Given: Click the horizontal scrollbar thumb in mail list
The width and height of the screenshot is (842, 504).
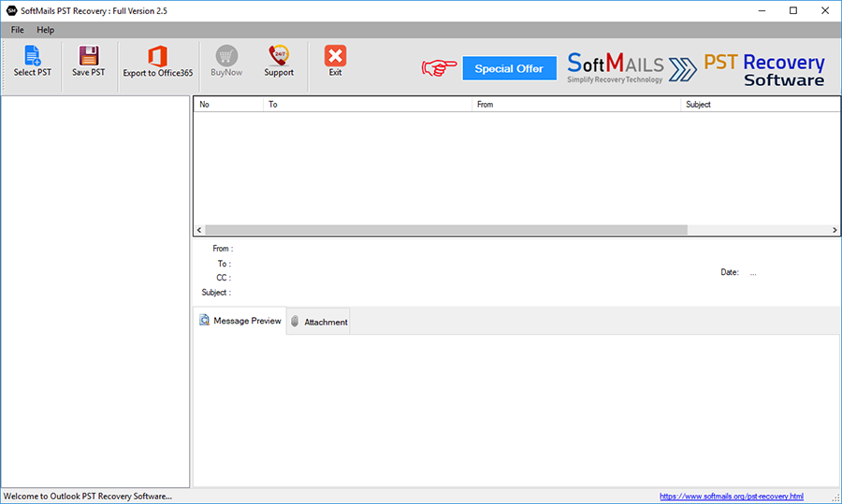Looking at the screenshot, I should point(446,230).
